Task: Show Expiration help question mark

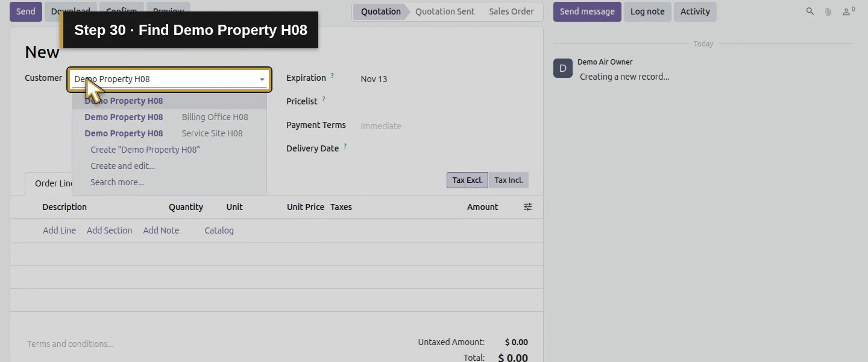Action: [332, 76]
